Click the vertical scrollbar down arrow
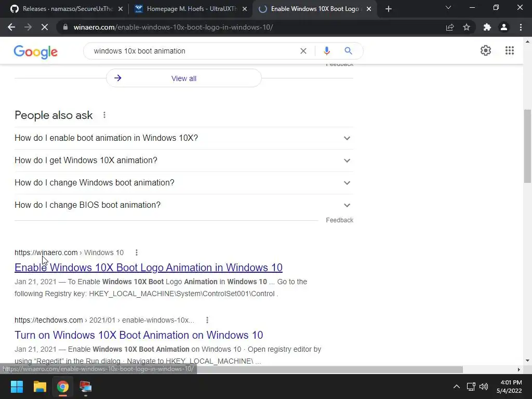The width and height of the screenshot is (532, 399). [527, 361]
